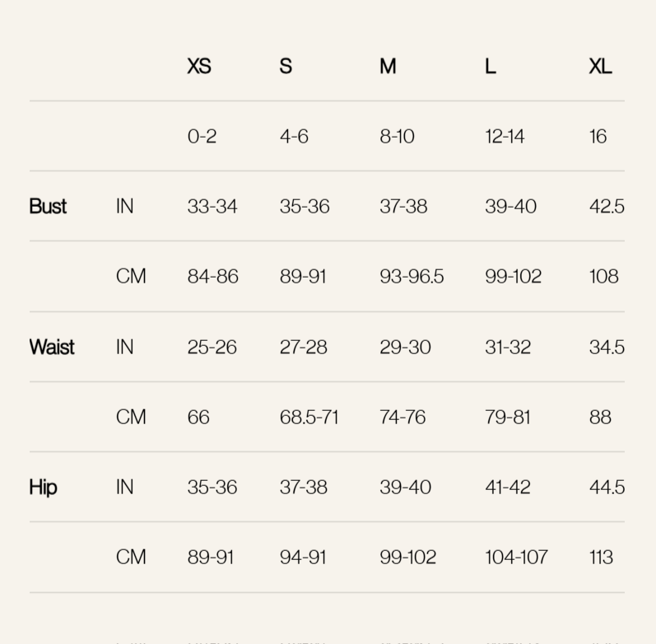
Task: Click the 42.5 bust inches value
Action: point(607,207)
